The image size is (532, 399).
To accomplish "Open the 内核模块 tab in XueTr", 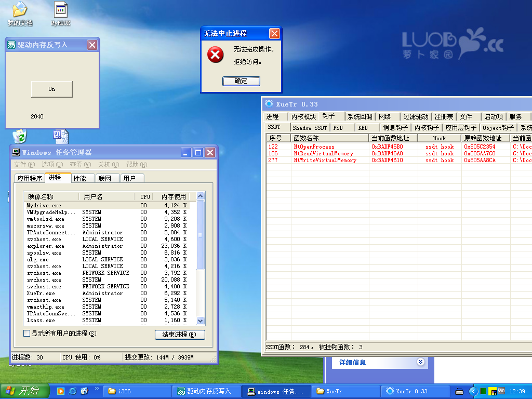I will pos(304,117).
